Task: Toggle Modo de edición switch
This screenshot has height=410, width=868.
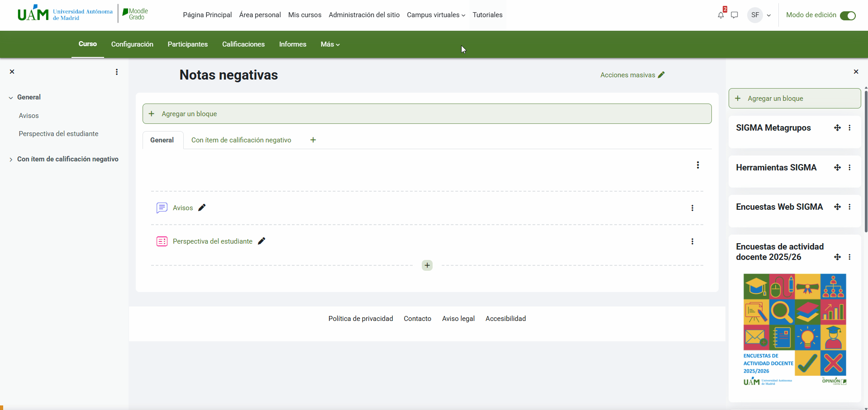Action: pyautogui.click(x=847, y=16)
